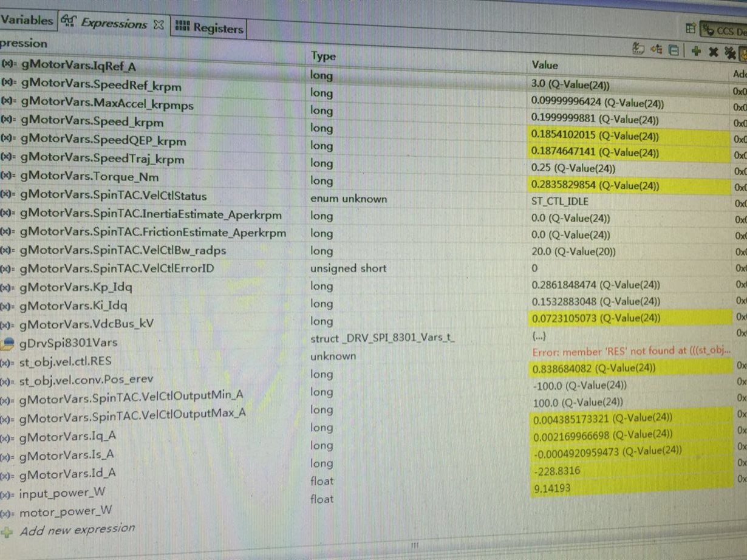Click the value 0.2861848474 (Q-Value(24))
The height and width of the screenshot is (560, 747).
tap(596, 284)
